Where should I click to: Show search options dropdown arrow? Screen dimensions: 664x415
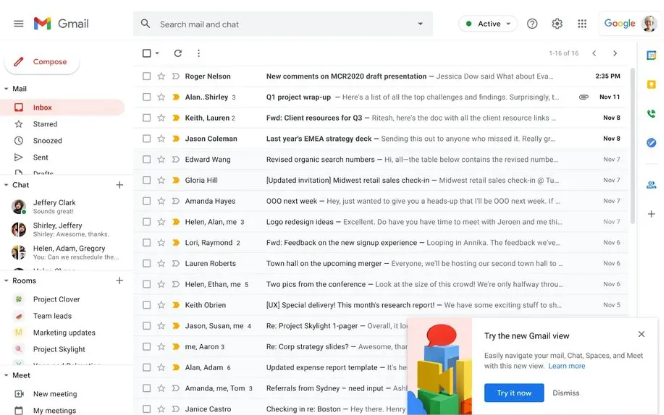(420, 24)
